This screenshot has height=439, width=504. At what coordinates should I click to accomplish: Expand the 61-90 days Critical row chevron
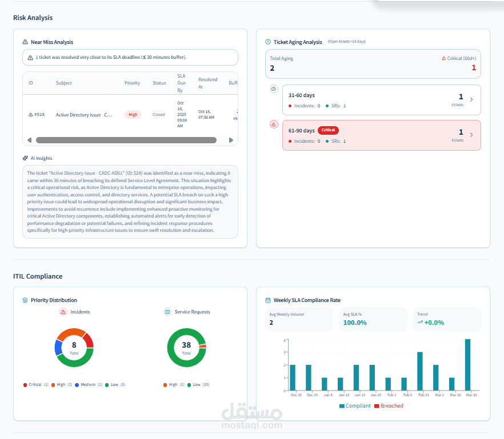[471, 135]
